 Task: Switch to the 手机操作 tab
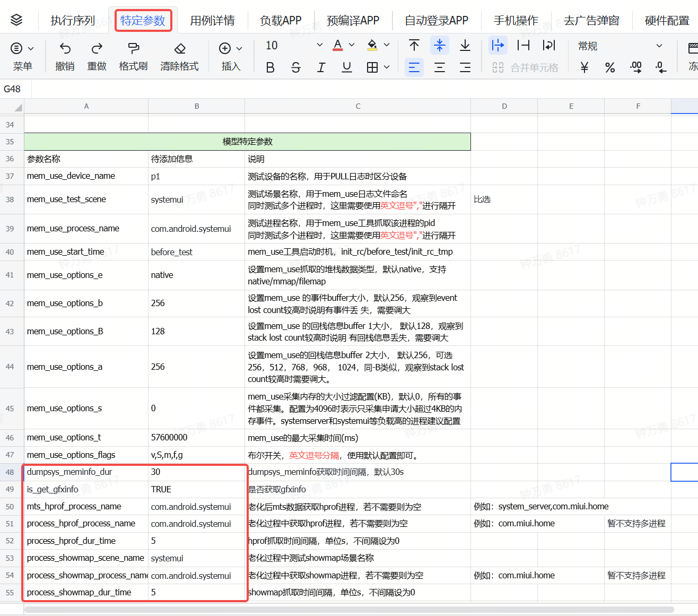(516, 21)
